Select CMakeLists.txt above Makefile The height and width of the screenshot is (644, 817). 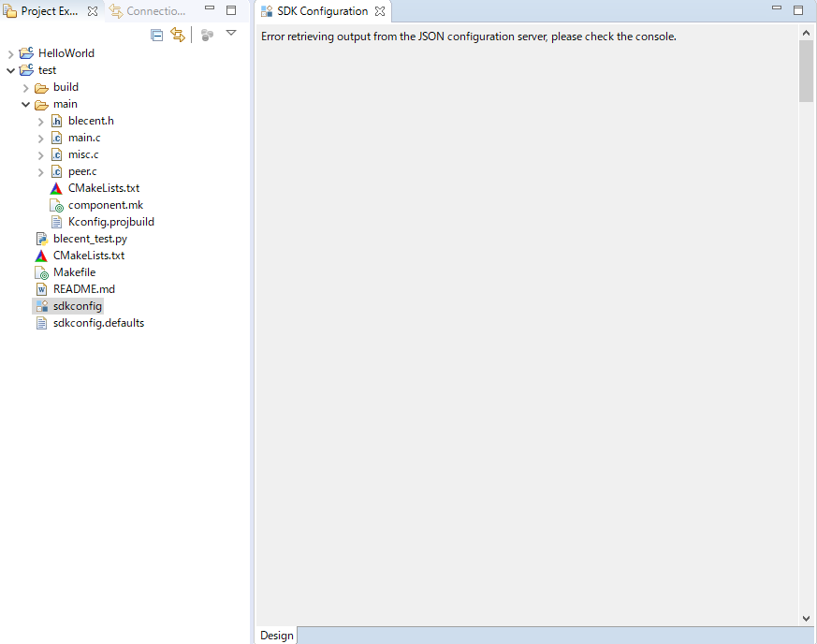click(x=89, y=256)
